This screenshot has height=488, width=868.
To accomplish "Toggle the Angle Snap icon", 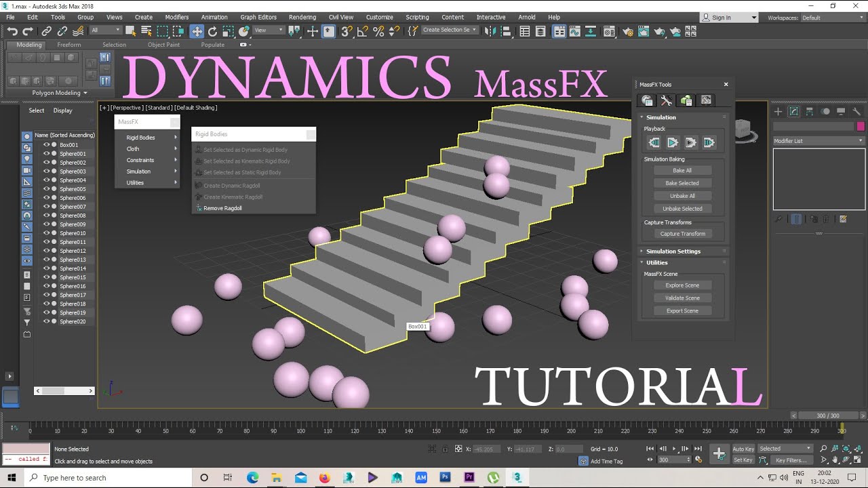I will point(362,31).
